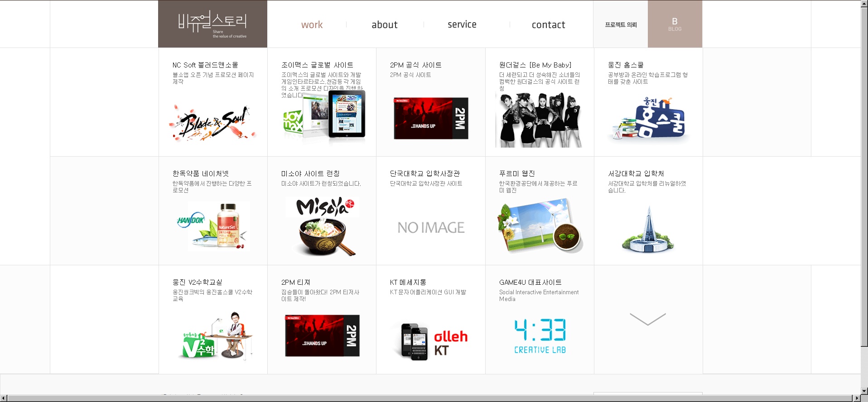The width and height of the screenshot is (868, 402).
Task: Click the 2PM 티져 title
Action: (295, 282)
